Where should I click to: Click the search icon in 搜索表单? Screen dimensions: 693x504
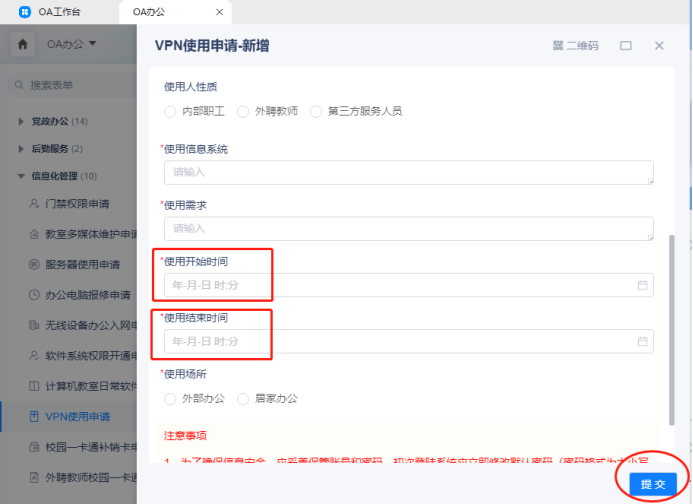19,86
